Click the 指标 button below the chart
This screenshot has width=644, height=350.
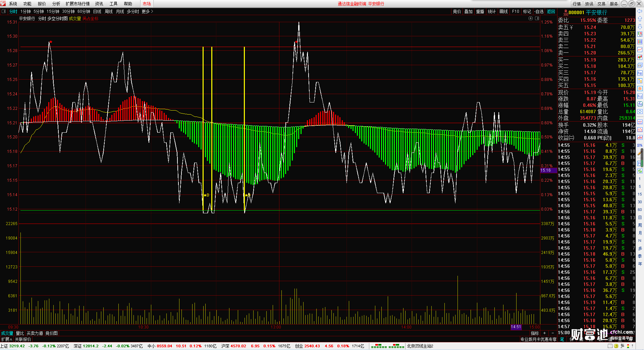point(535,333)
